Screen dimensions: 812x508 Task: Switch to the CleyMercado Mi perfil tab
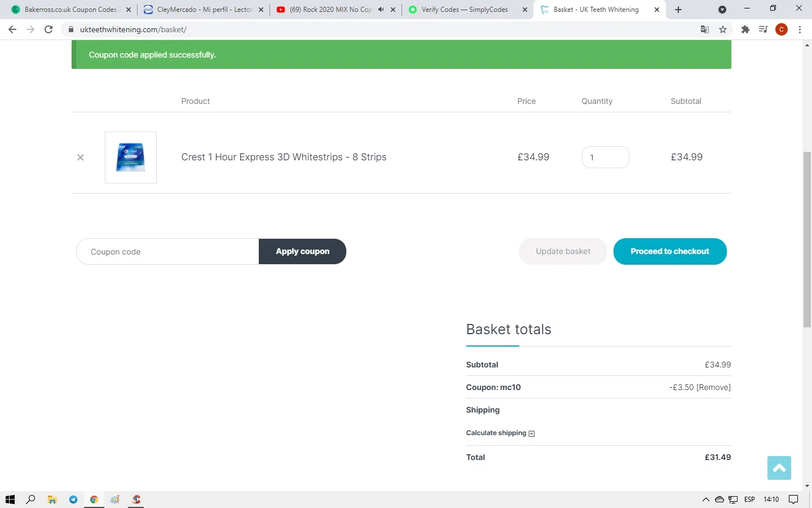point(202,10)
